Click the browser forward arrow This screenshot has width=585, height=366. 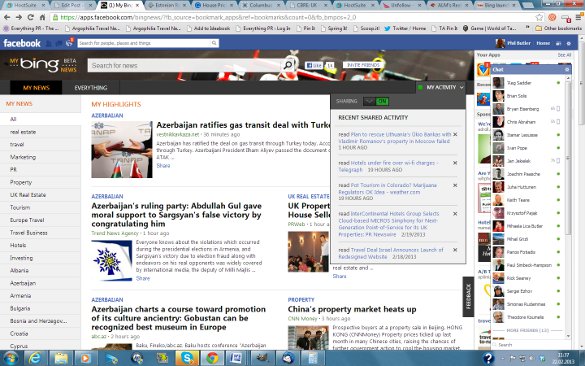coord(19,17)
